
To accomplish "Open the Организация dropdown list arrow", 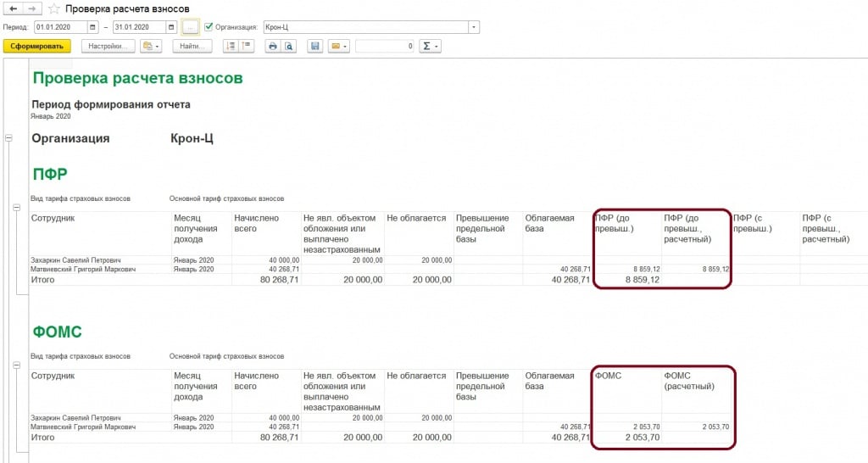I will tap(474, 27).
